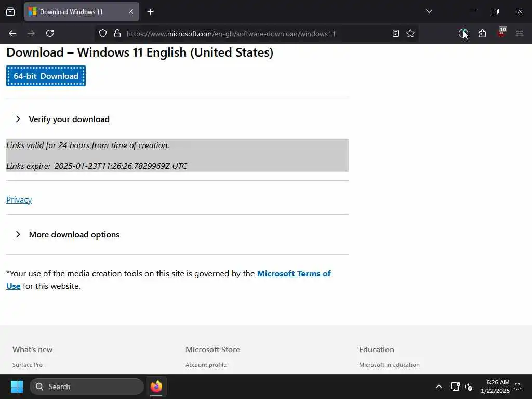Close the Download Windows 11 tab
The height and width of the screenshot is (399, 532).
(131, 12)
